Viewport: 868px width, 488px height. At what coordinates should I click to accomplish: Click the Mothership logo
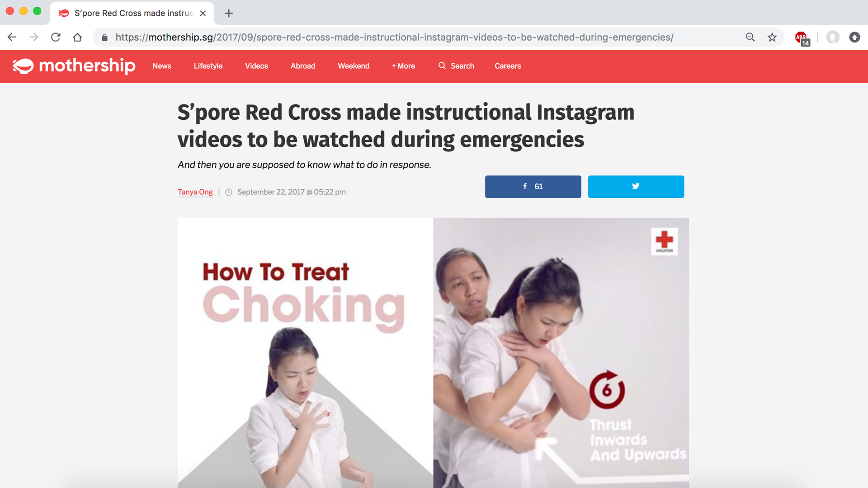coord(74,66)
